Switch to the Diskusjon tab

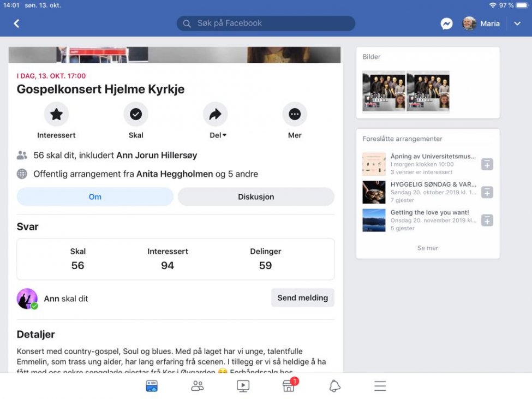[x=256, y=197]
